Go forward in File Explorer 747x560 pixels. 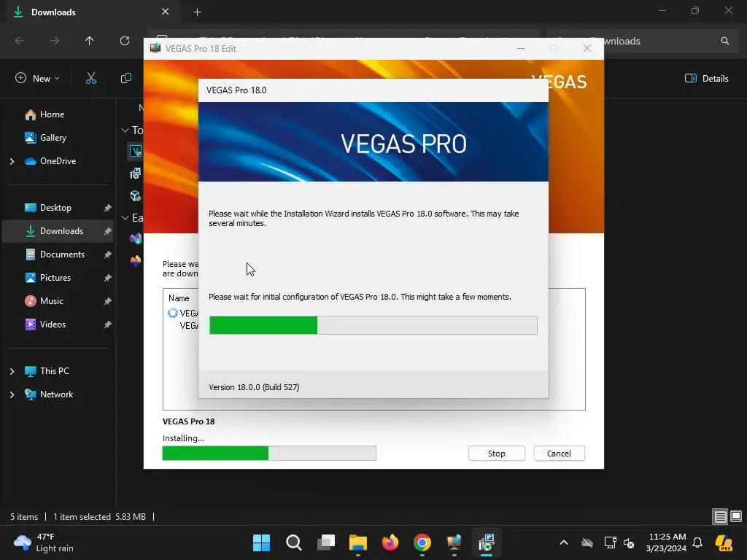[55, 41]
